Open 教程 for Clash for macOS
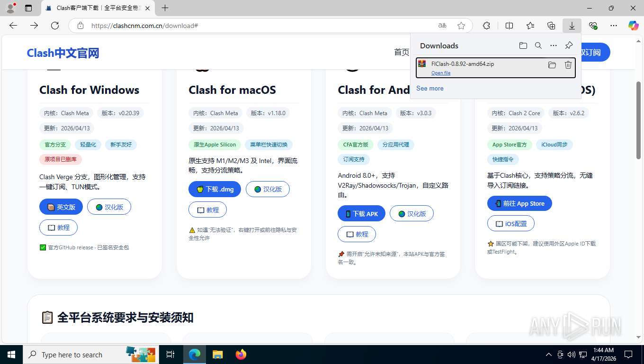The width and height of the screenshot is (644, 364). (207, 209)
